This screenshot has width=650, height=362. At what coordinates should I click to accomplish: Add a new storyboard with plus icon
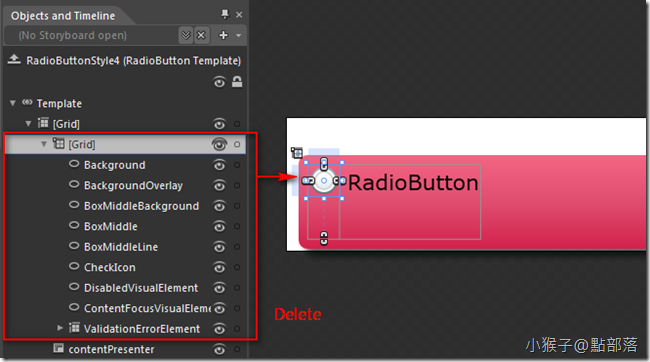click(223, 36)
